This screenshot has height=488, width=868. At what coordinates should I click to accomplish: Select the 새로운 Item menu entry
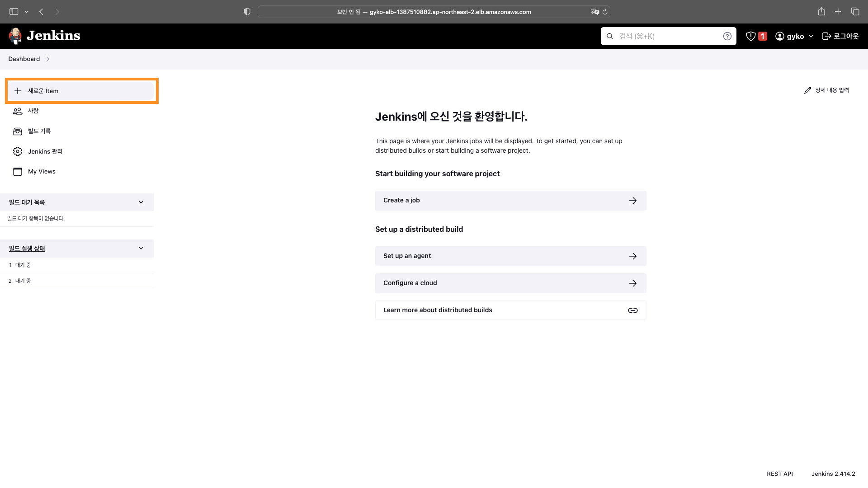click(81, 91)
